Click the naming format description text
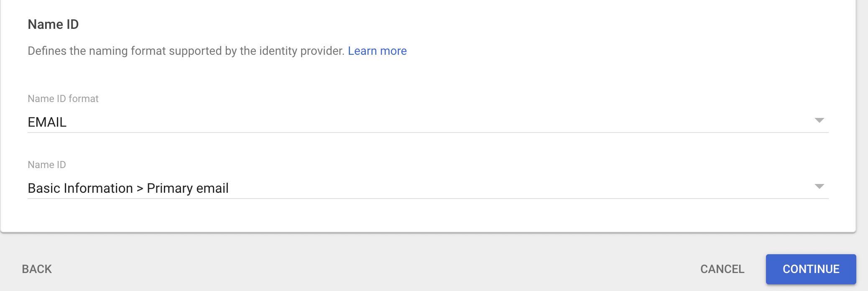868x291 pixels. pos(186,51)
